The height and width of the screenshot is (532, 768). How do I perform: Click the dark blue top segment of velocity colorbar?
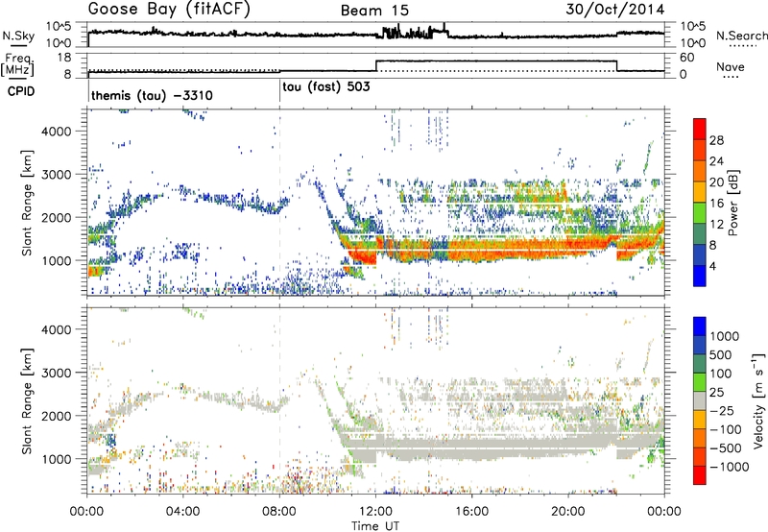click(x=700, y=326)
